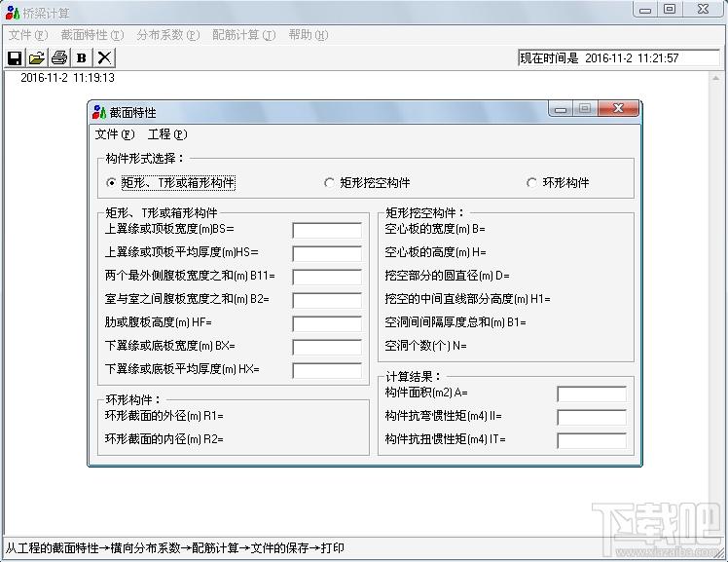Click the 构件抗弯惯性矩 II= result field
Viewport: 728px width, 562px height.
[x=592, y=417]
